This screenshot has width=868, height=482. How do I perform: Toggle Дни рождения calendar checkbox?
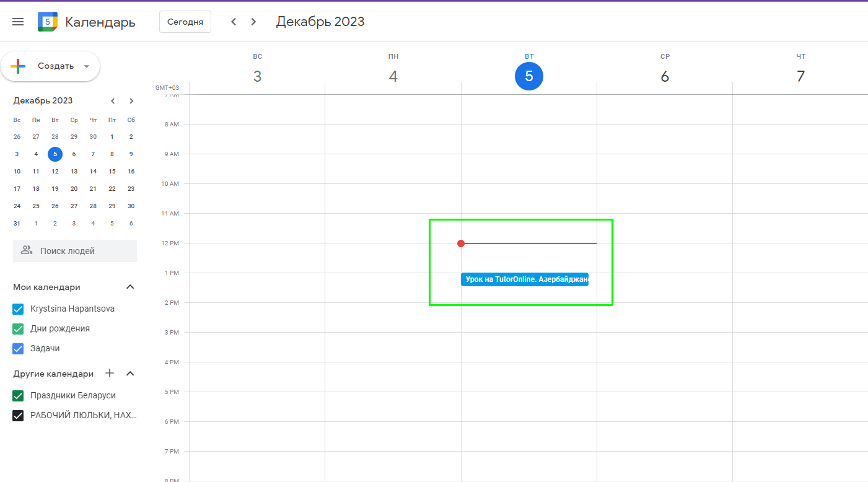point(18,328)
